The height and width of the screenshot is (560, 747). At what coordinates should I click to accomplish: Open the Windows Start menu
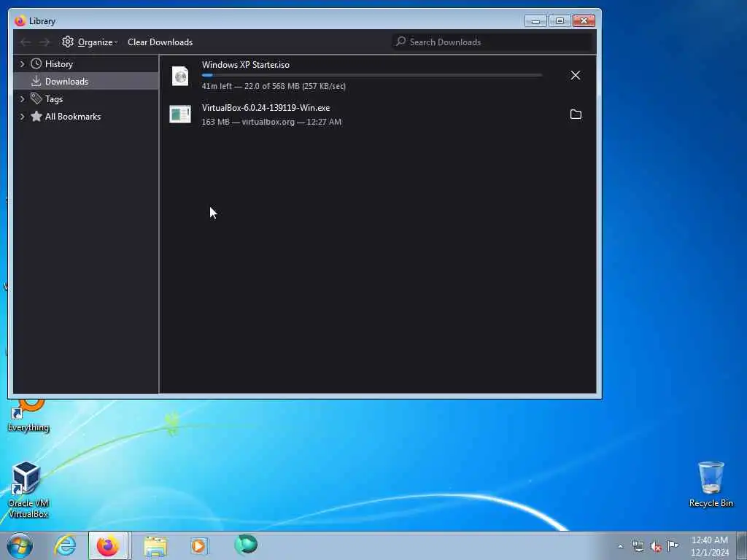[x=20, y=545]
